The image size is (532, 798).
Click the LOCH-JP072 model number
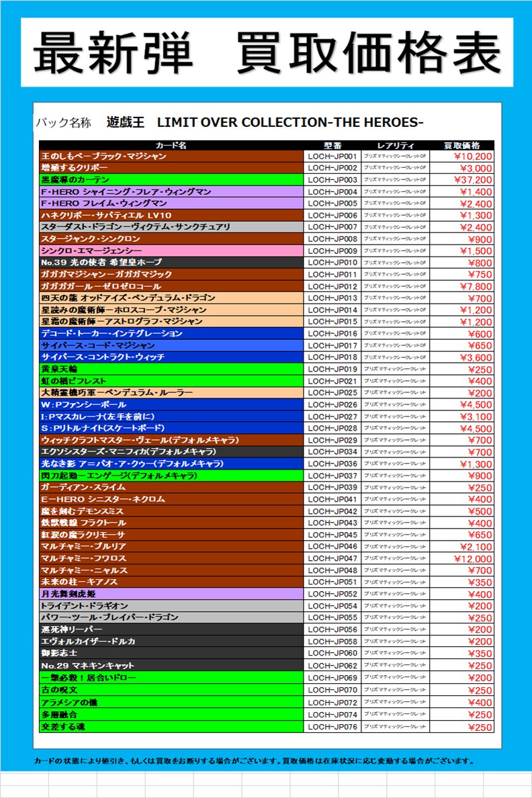[x=332, y=703]
